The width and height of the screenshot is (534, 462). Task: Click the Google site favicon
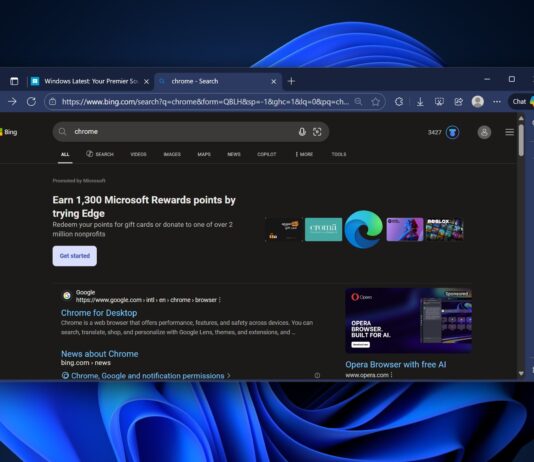click(67, 296)
